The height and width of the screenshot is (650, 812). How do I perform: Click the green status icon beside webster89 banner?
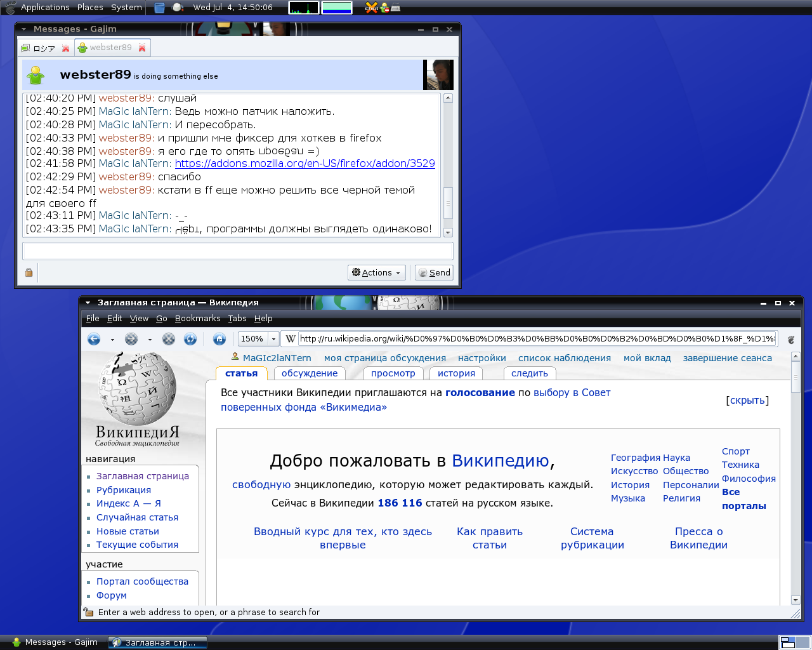tap(36, 75)
